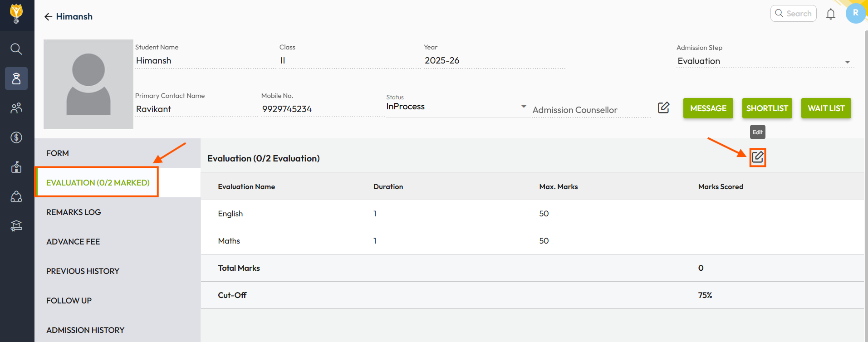Select the EVALUATION (0/2 MARKED) tab
The width and height of the screenshot is (868, 342).
[98, 182]
